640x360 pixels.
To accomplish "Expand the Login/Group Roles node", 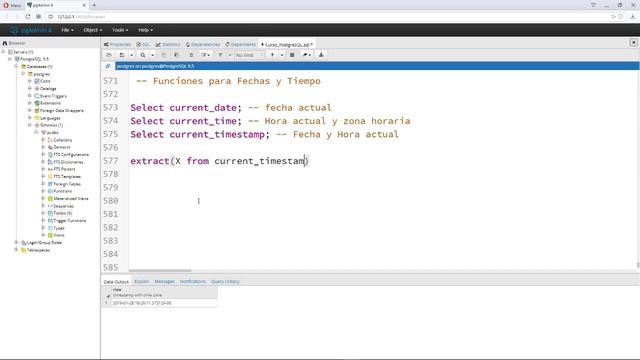I will 16,242.
